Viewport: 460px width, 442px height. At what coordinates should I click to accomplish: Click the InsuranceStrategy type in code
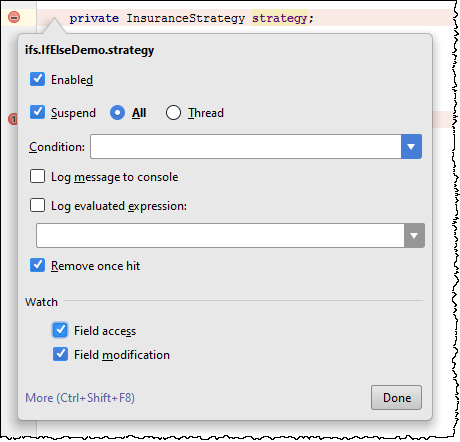(185, 18)
